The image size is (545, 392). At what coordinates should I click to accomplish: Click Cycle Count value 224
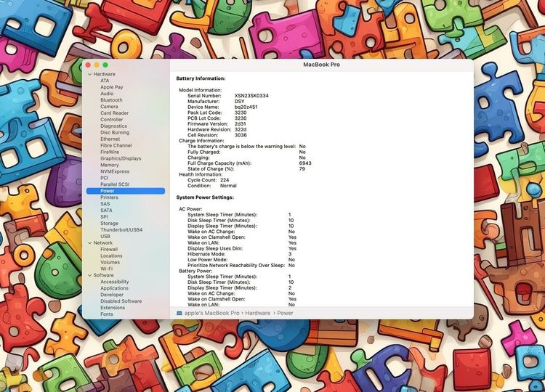225,180
